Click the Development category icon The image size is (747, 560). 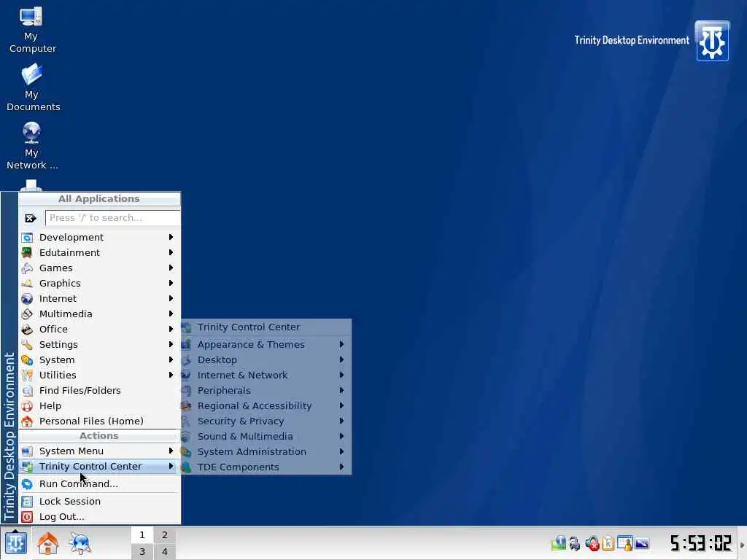27,237
